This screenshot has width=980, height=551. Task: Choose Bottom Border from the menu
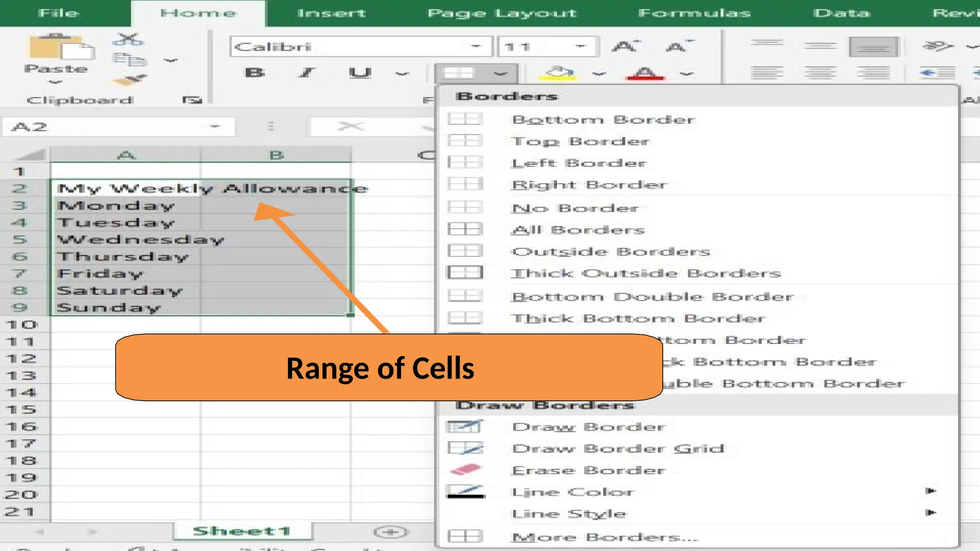tap(699, 119)
